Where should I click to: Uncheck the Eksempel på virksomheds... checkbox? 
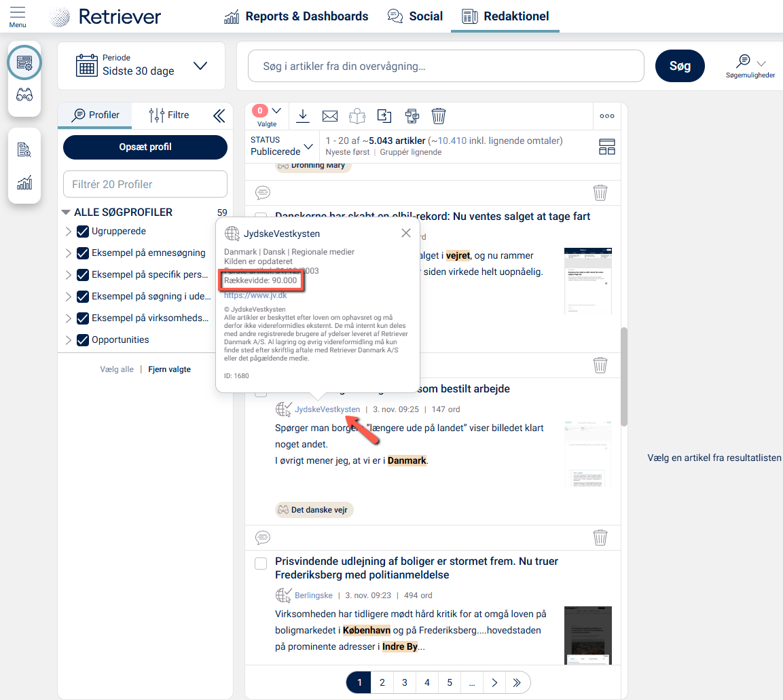tap(83, 318)
